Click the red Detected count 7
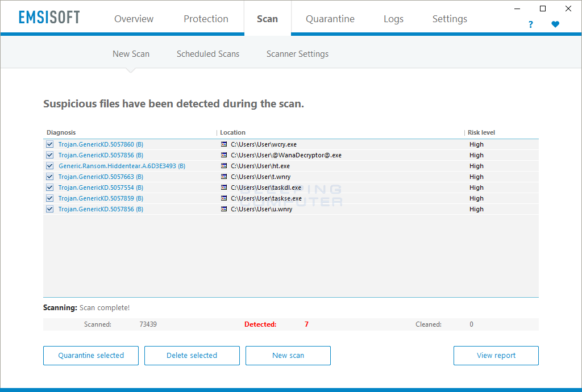582x392 pixels. point(306,324)
